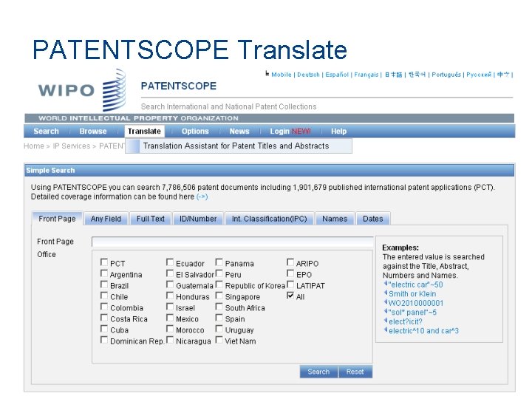
Task: Use the WO2010000001 example query
Action: (415, 303)
